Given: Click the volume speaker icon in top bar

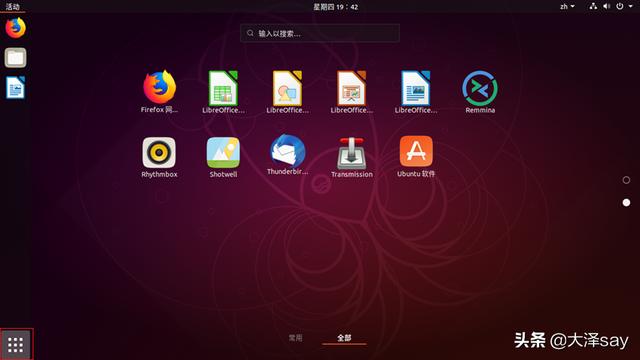Looking at the screenshot, I should click(x=607, y=6).
